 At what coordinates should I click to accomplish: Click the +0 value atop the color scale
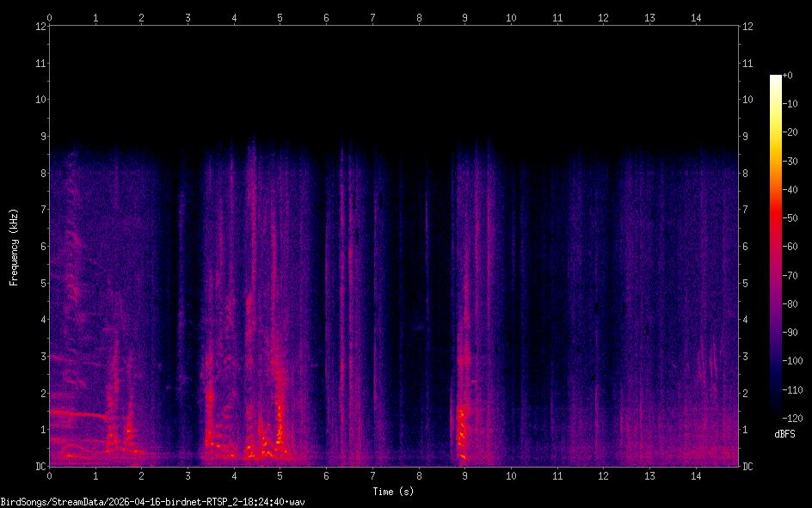pos(789,76)
